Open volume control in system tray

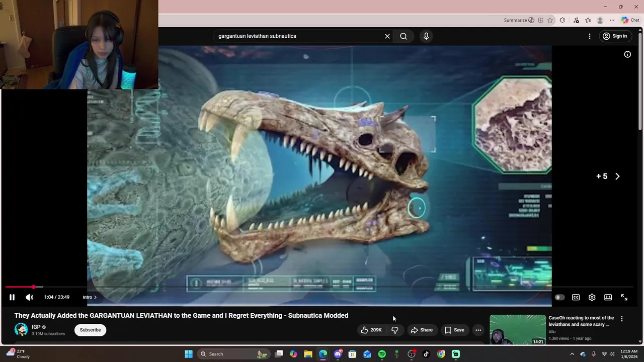tap(612, 354)
